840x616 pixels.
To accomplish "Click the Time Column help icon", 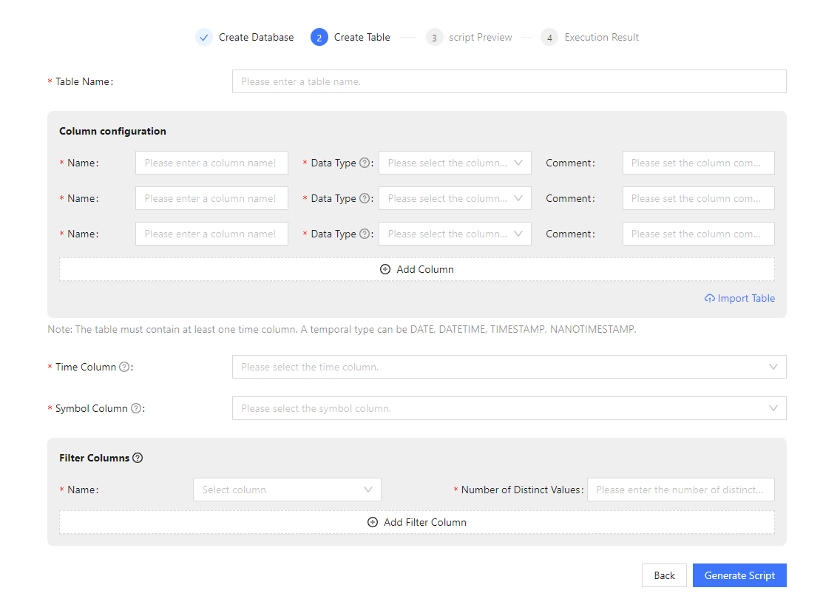I will click(124, 368).
